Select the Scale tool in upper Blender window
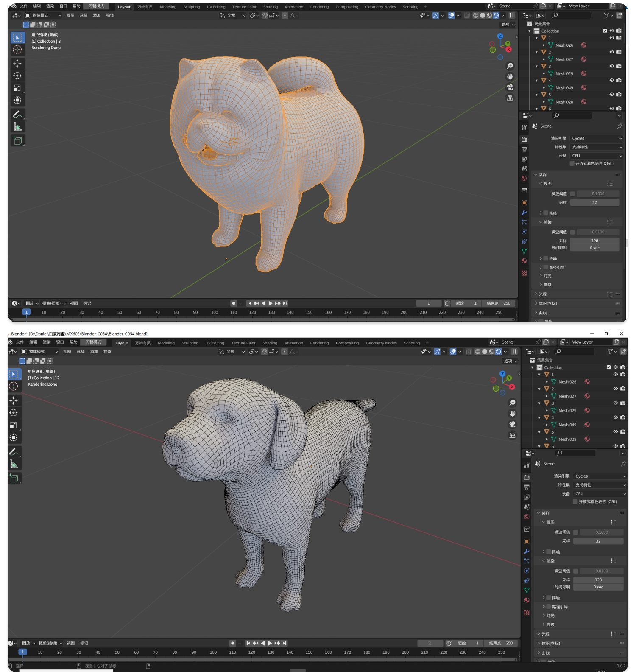 17,88
